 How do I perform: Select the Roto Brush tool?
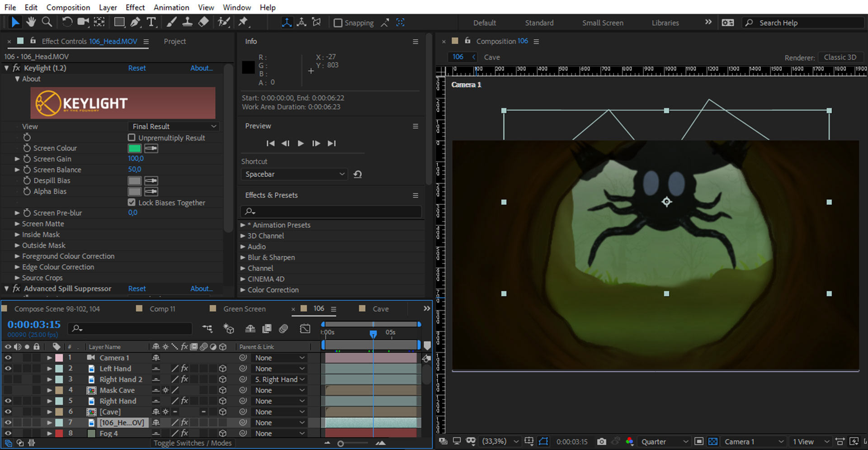[223, 22]
